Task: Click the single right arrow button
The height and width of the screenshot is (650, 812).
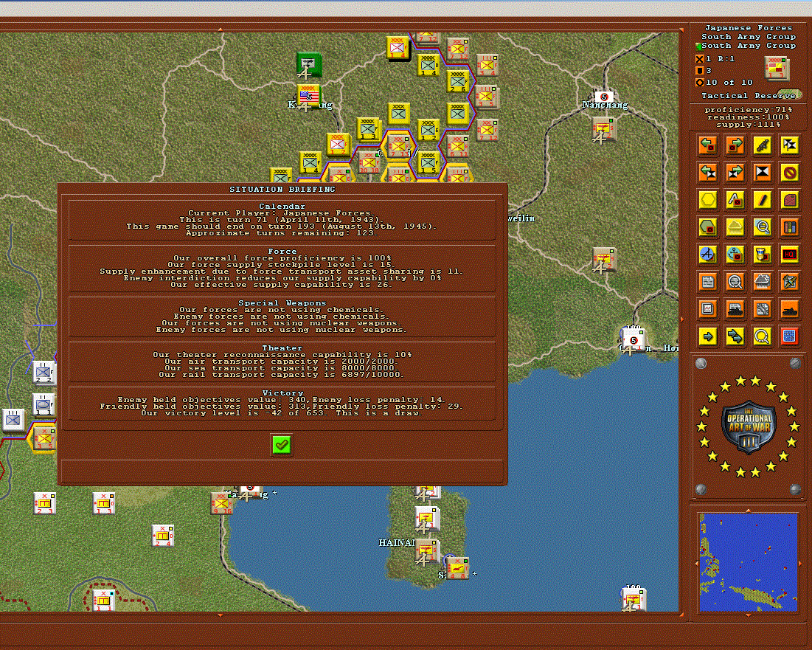Action: point(707,336)
